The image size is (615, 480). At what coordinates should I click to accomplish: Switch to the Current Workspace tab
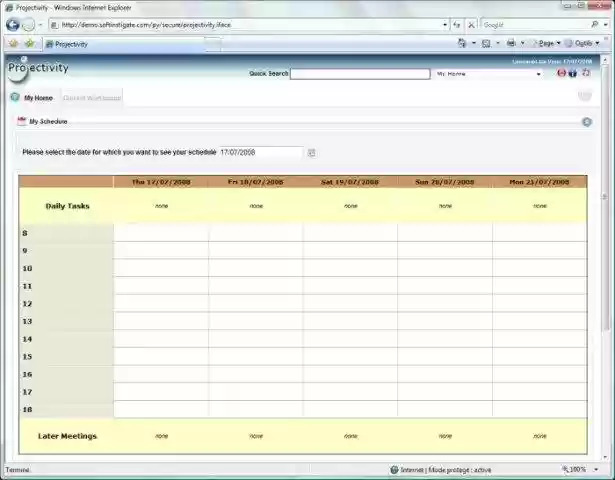92,98
